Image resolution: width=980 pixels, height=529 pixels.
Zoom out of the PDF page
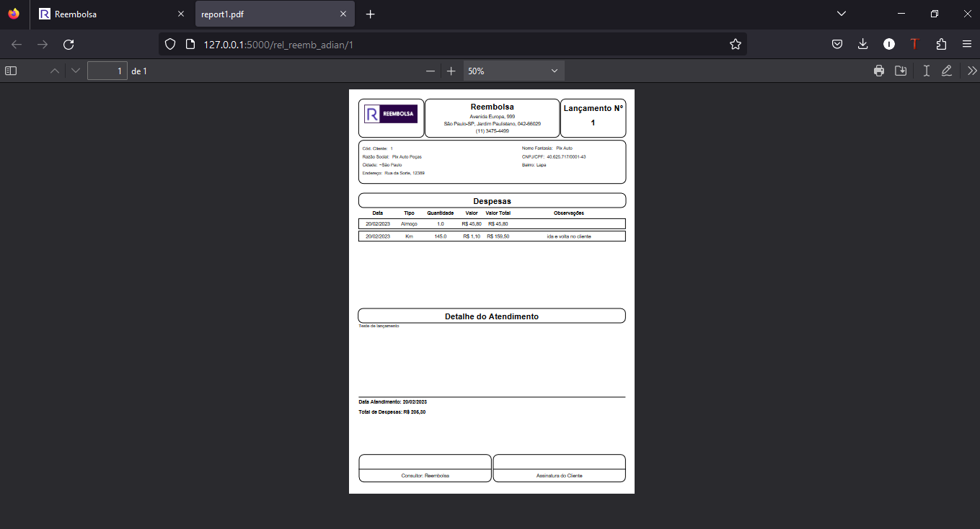pos(431,71)
